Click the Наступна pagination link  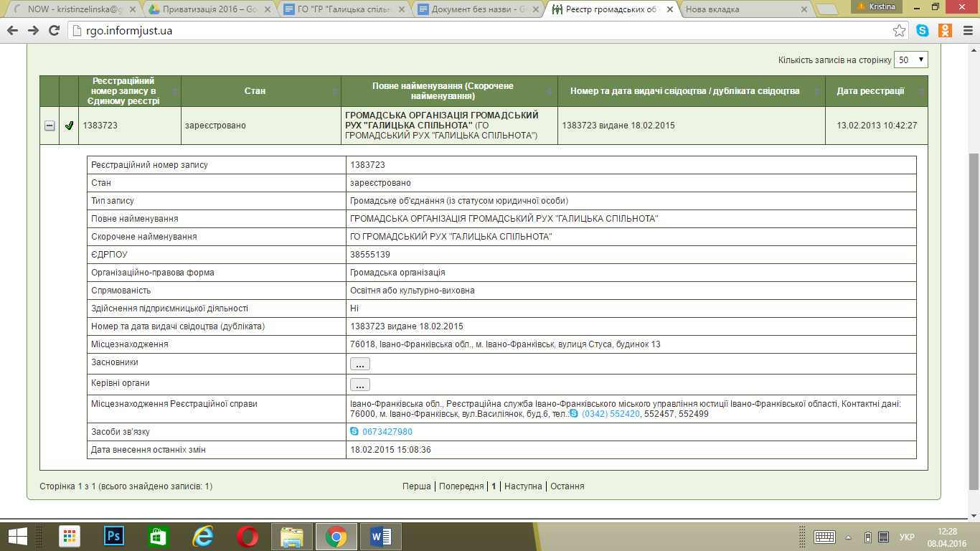coord(523,486)
